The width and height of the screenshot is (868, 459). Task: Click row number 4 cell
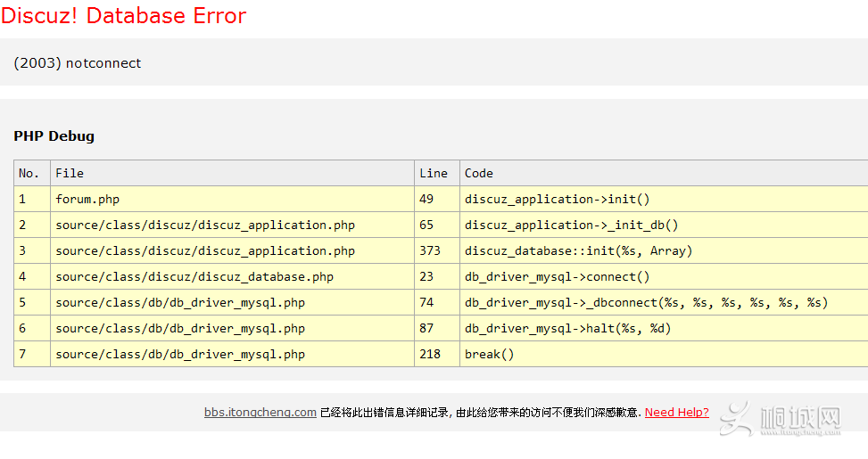(x=32, y=276)
